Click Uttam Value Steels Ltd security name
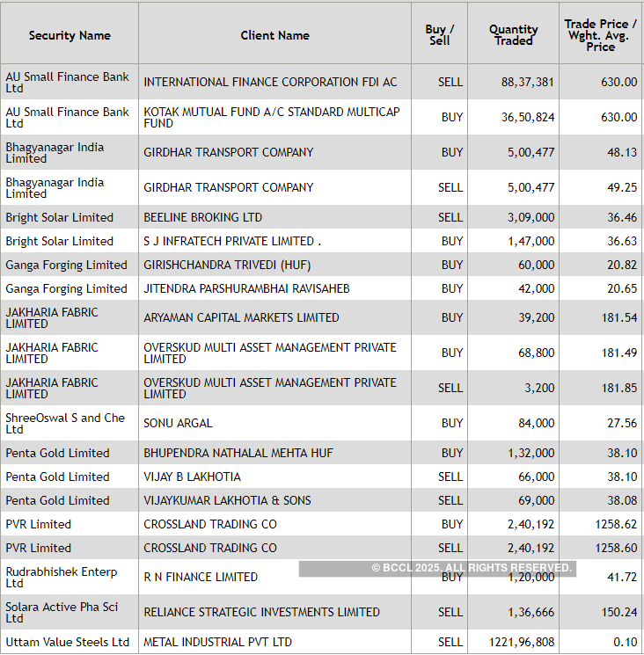The image size is (644, 655). [x=68, y=642]
